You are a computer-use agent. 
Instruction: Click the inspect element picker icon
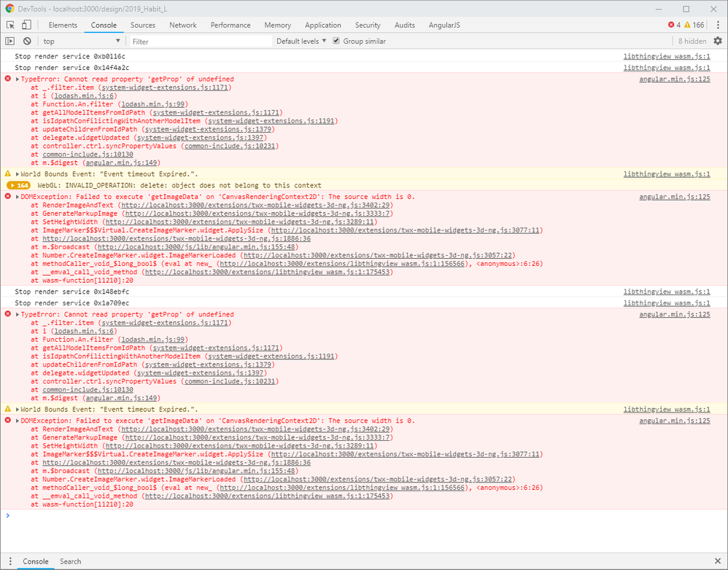pyautogui.click(x=10, y=25)
